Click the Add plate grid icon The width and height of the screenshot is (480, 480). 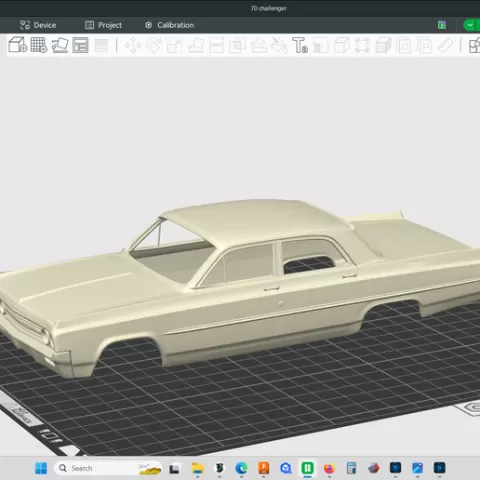[39, 45]
